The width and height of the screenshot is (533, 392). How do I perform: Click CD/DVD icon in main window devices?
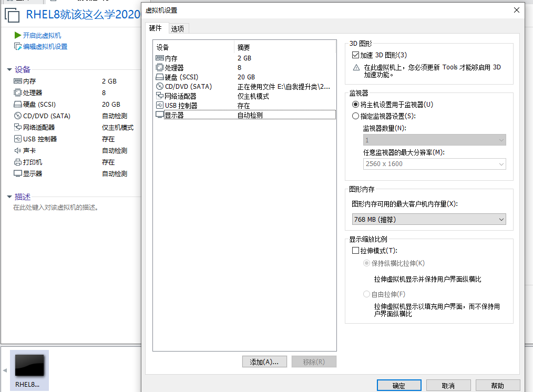point(18,116)
